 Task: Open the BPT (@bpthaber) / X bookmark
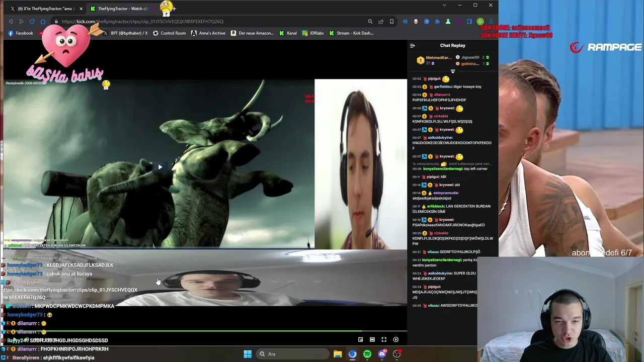click(x=125, y=33)
